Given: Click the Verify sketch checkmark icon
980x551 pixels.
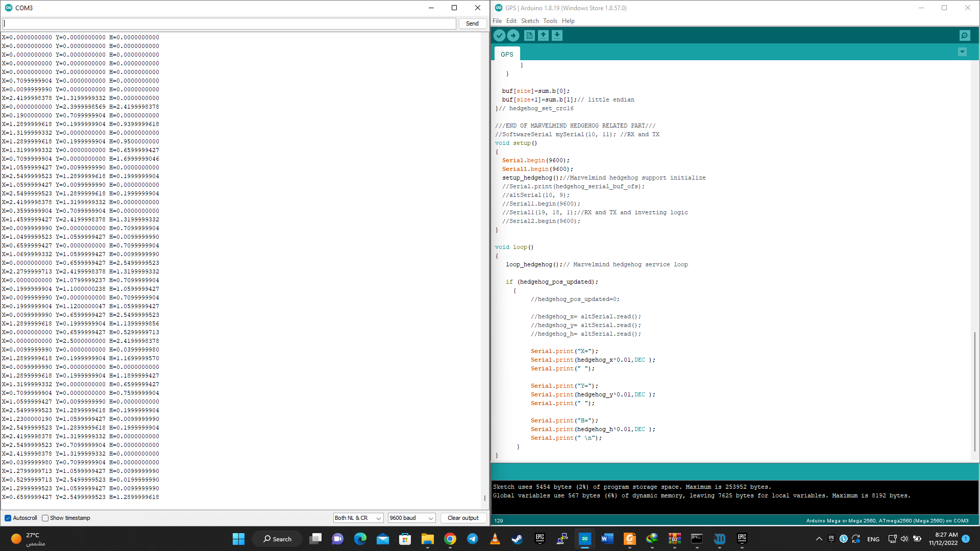Looking at the screenshot, I should click(499, 35).
